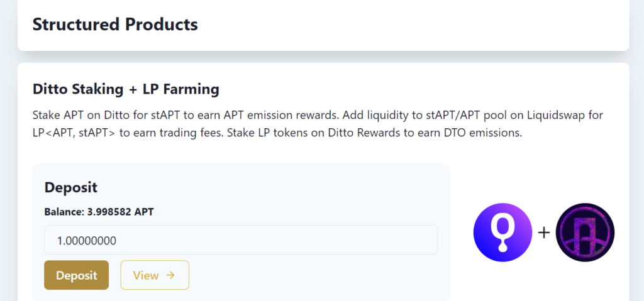The image size is (644, 301).
Task: Click the blue Ditto logo icon
Action: click(x=502, y=233)
